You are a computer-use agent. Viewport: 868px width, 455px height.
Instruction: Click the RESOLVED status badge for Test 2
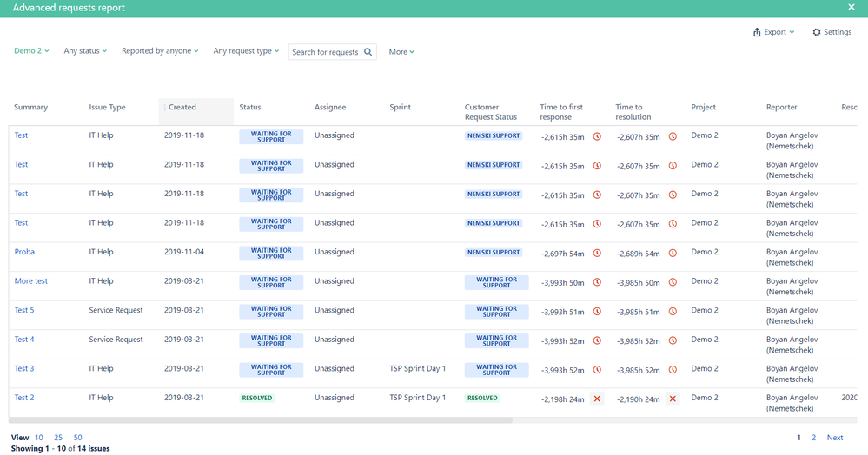click(257, 398)
